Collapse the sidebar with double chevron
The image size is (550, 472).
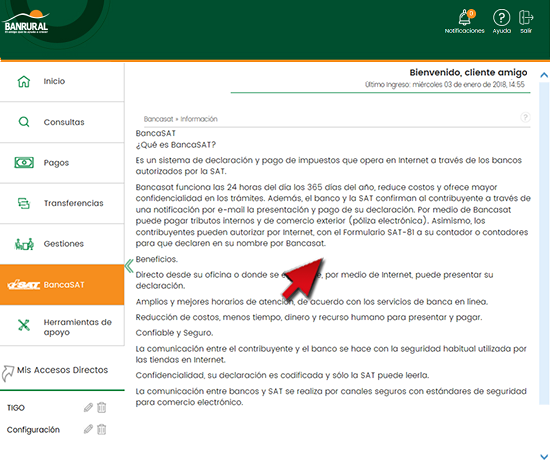tap(129, 266)
